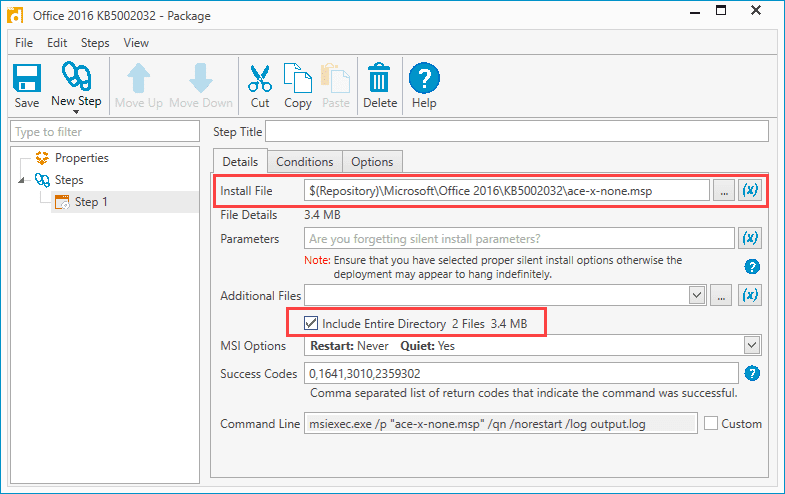Click the '3.4 MB' File Details value

(x=322, y=215)
